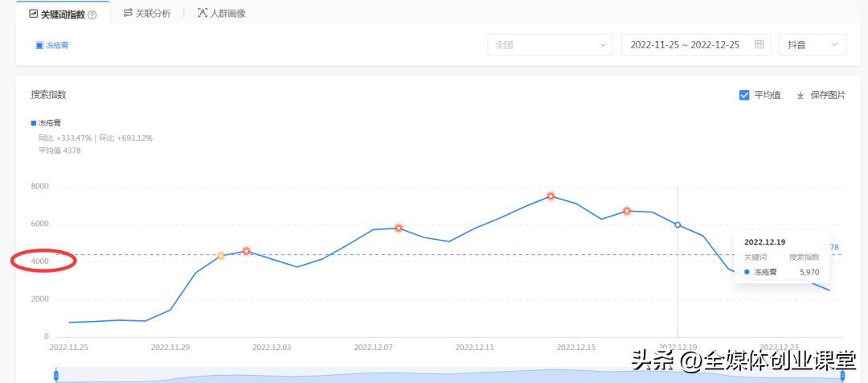Screen dimensions: 868x383
Task: Click the 2022.12.19 data point on line
Action: pyautogui.click(x=678, y=225)
